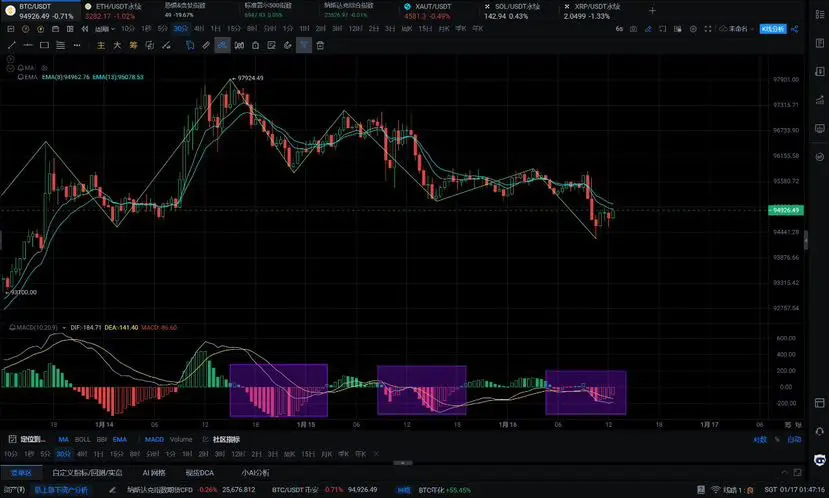Click the highlighted pen tool in drawing bar

[x=223, y=45]
